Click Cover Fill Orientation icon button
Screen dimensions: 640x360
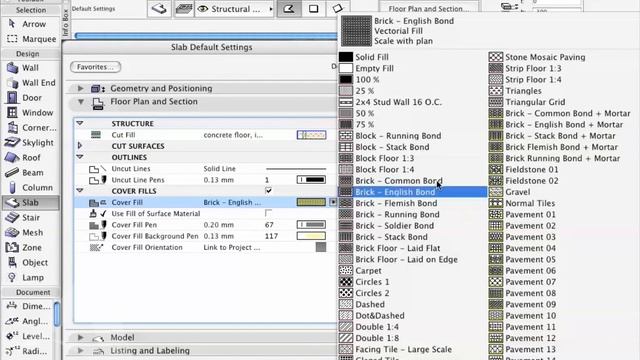321,247
